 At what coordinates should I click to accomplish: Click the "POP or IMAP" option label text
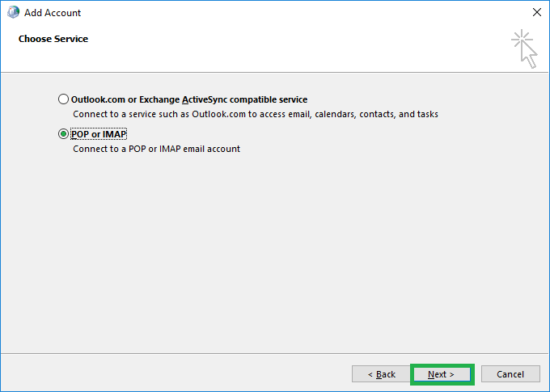99,134
